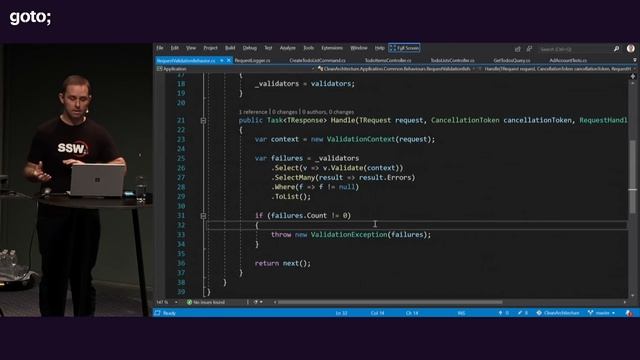
Task: Open the Application project dropdown
Action: (235, 69)
